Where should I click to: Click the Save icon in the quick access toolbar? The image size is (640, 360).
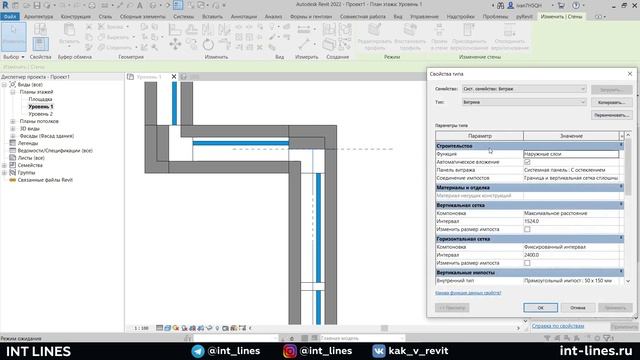[x=37, y=6]
